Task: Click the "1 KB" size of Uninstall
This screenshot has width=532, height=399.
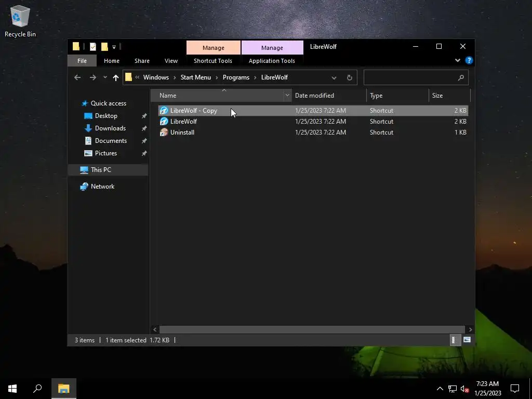Action: 460,132
